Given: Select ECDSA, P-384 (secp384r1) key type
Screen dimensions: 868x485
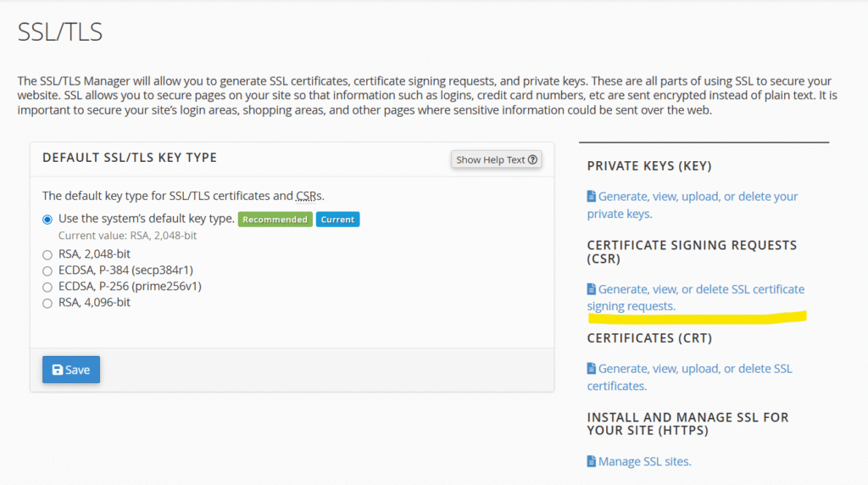Looking at the screenshot, I should 47,270.
